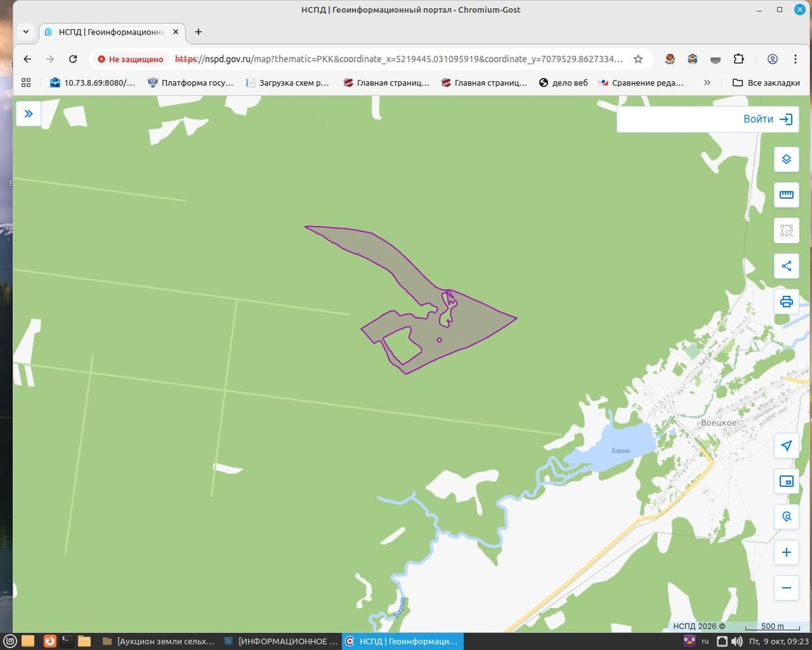812x650 pixels.
Task: Click the address bar URL field
Action: point(399,59)
